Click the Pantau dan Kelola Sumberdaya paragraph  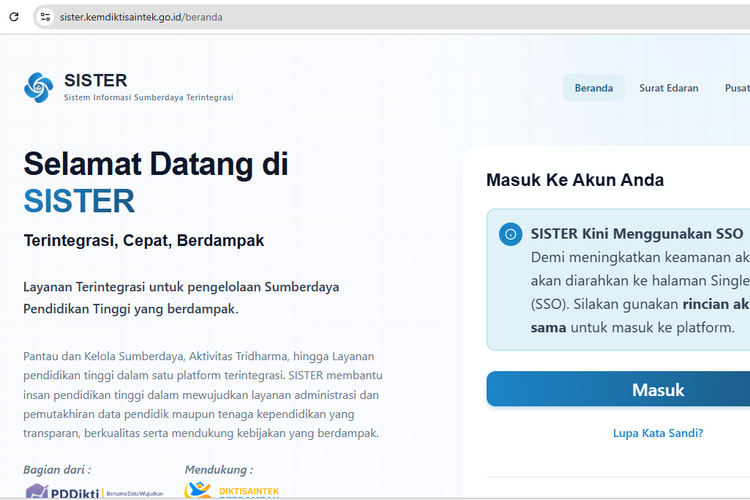(x=203, y=395)
